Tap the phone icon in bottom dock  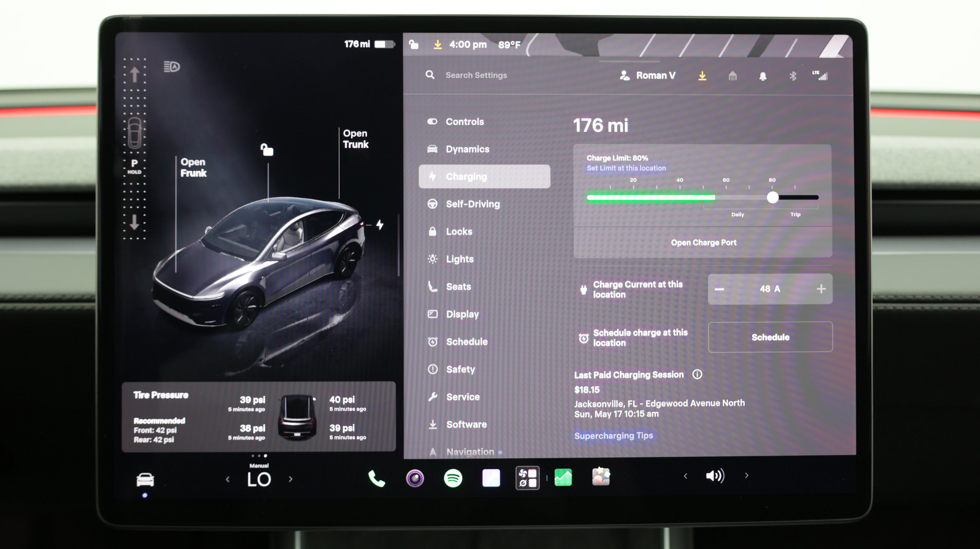point(376,478)
